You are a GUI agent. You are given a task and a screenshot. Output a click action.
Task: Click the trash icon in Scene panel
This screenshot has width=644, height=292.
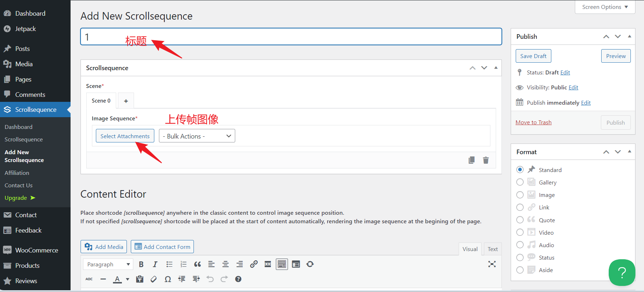(486, 160)
